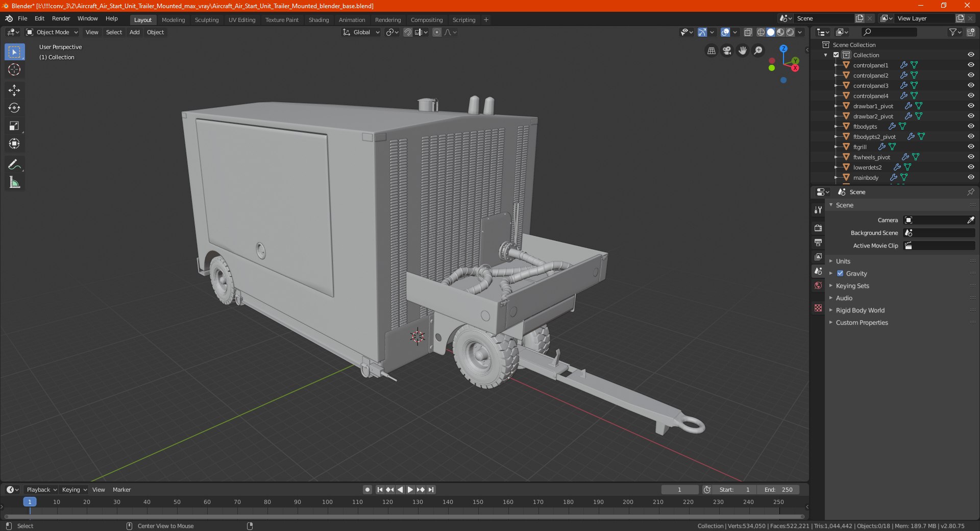Hide the mainbody object in outliner
This screenshot has width=980, height=531.
tap(971, 177)
